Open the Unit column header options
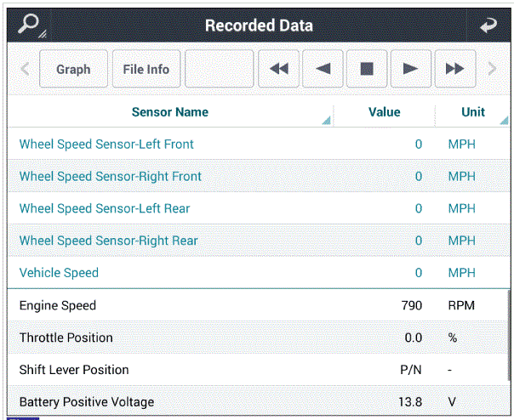This screenshot has height=420, width=514. 472,112
